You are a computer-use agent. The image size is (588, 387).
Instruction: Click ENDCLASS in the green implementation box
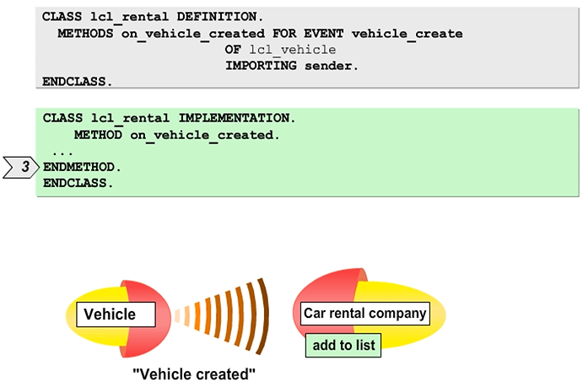(x=78, y=183)
